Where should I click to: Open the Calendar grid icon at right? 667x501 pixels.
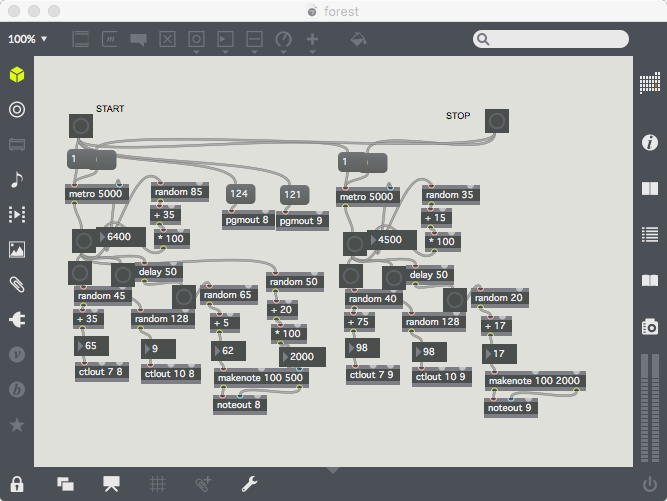pos(650,83)
